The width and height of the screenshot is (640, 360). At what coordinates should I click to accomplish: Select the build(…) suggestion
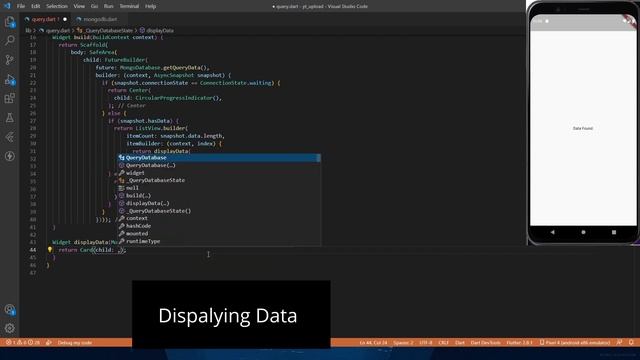coord(218,196)
